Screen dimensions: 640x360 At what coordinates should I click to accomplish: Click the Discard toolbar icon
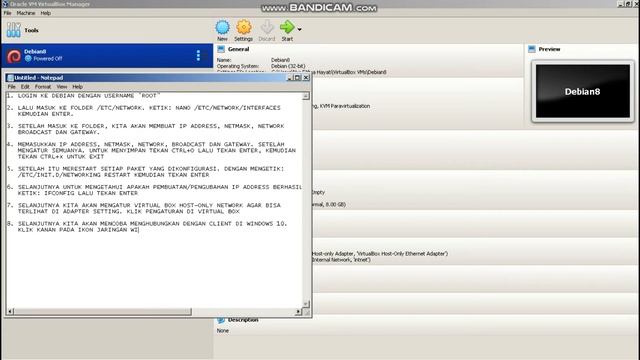(267, 27)
